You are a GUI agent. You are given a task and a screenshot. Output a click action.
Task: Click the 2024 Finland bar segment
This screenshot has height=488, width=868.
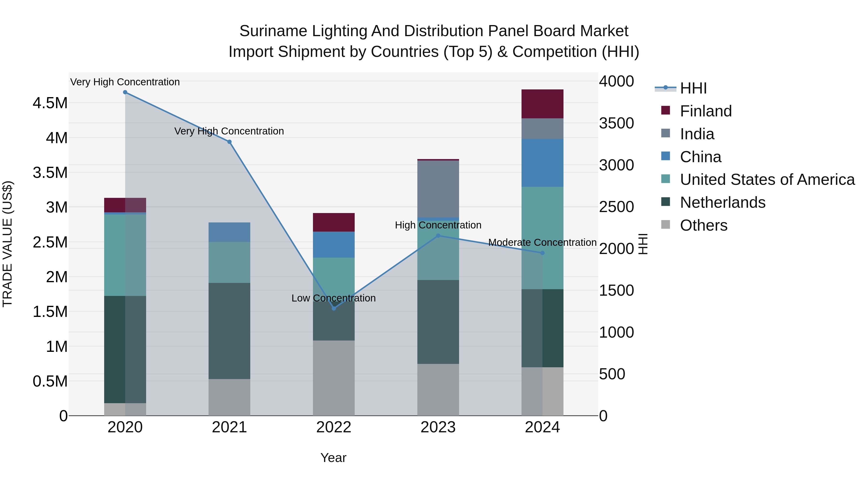click(x=542, y=104)
